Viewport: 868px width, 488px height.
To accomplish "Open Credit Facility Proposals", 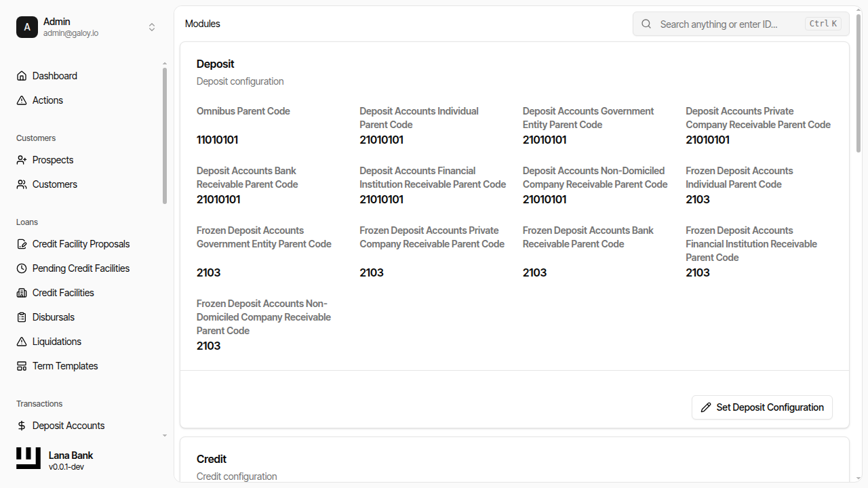I will pos(81,243).
